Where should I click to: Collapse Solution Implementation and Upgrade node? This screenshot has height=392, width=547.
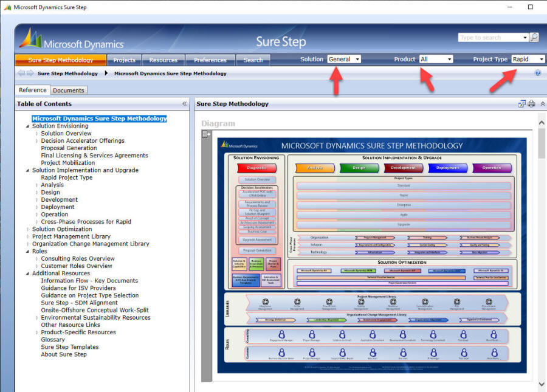(x=27, y=171)
